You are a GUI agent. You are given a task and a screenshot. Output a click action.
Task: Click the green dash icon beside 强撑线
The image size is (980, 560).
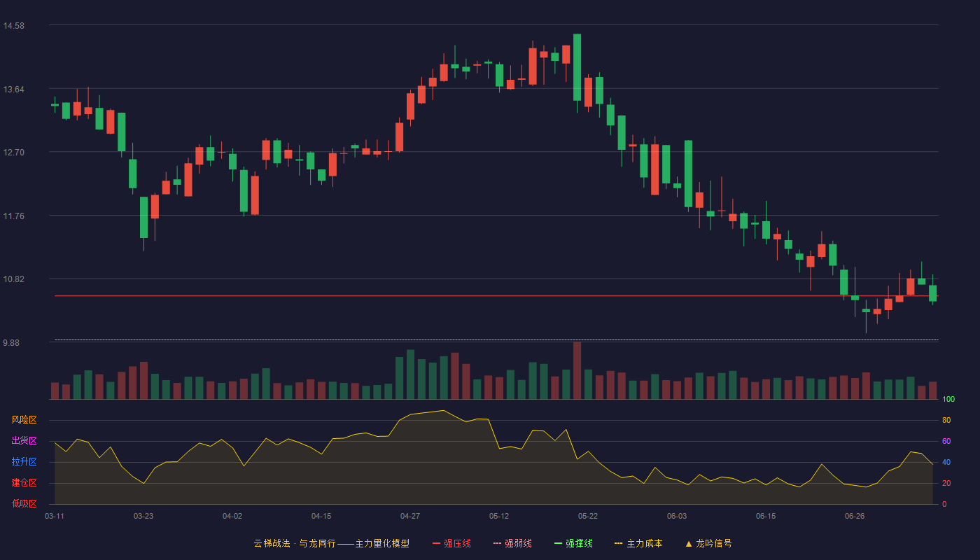click(x=558, y=543)
